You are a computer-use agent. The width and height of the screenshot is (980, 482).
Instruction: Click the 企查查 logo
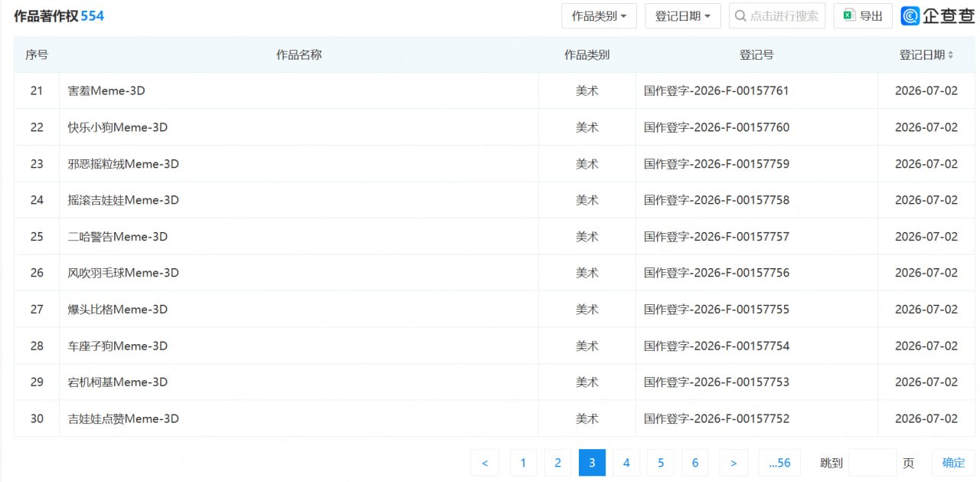pyautogui.click(x=938, y=16)
